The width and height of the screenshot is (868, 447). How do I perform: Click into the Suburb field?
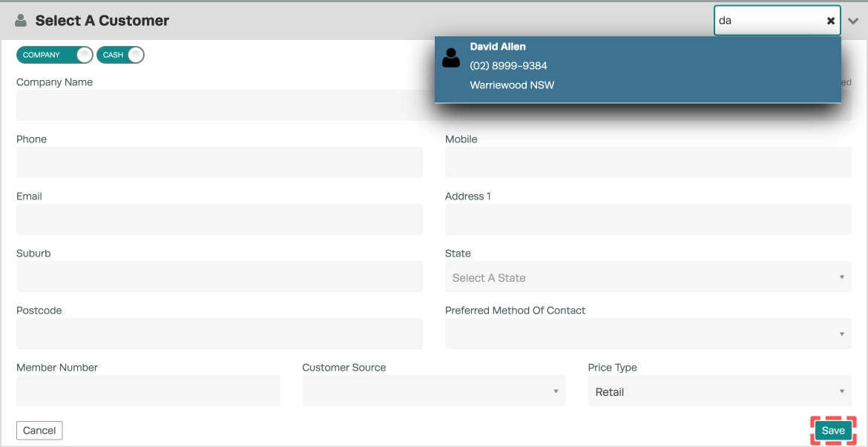220,277
